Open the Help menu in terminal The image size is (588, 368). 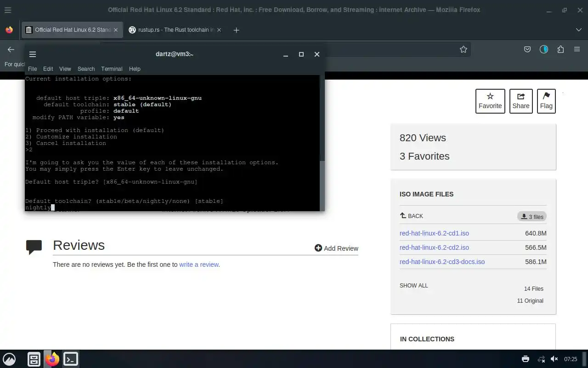coord(135,69)
